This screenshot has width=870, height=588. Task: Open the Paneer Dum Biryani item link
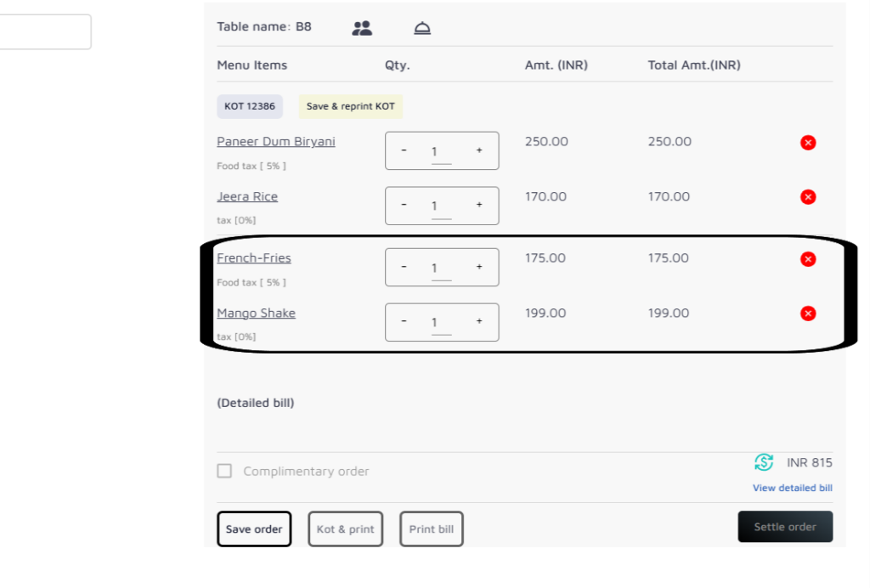(x=275, y=142)
